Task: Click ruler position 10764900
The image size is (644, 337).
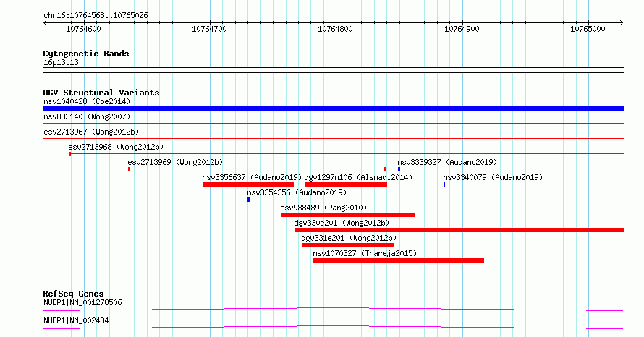Action: [x=462, y=29]
